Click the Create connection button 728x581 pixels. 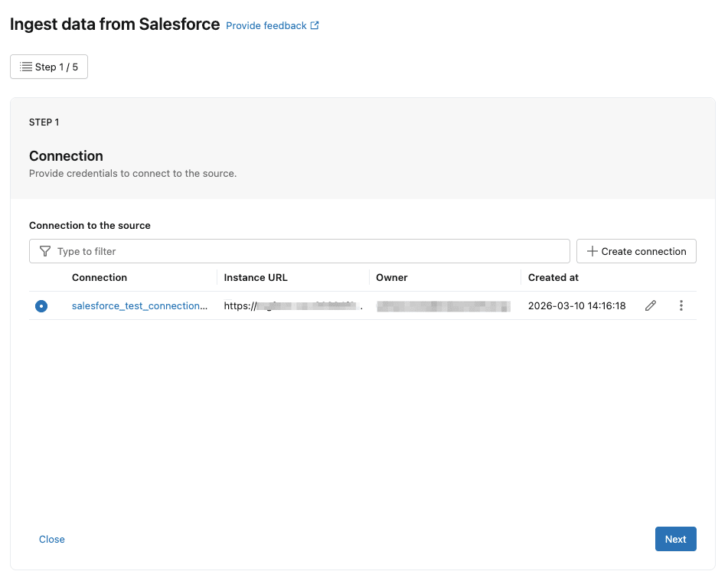[x=636, y=251]
